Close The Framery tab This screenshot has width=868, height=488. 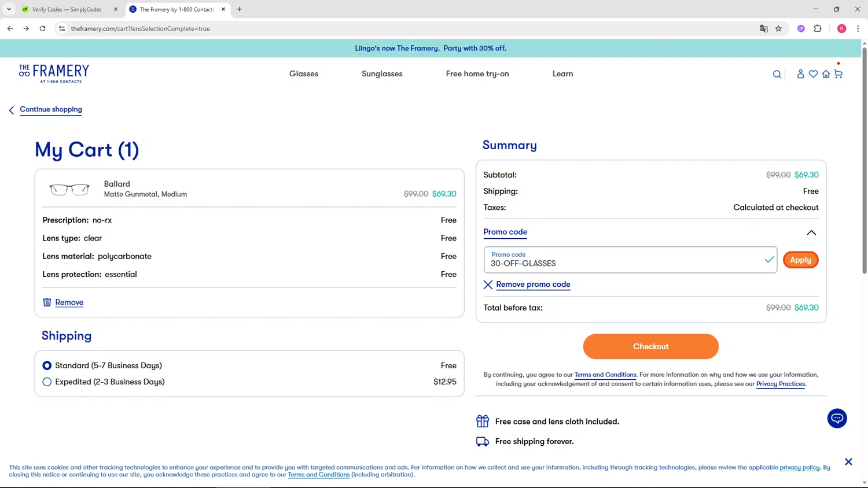pos(223,9)
